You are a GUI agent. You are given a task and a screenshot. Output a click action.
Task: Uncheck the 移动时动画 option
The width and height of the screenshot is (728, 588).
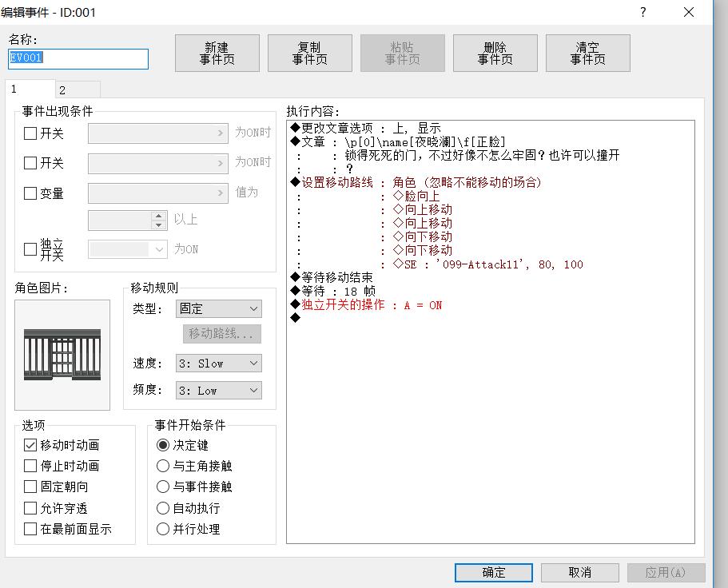pyautogui.click(x=30, y=445)
